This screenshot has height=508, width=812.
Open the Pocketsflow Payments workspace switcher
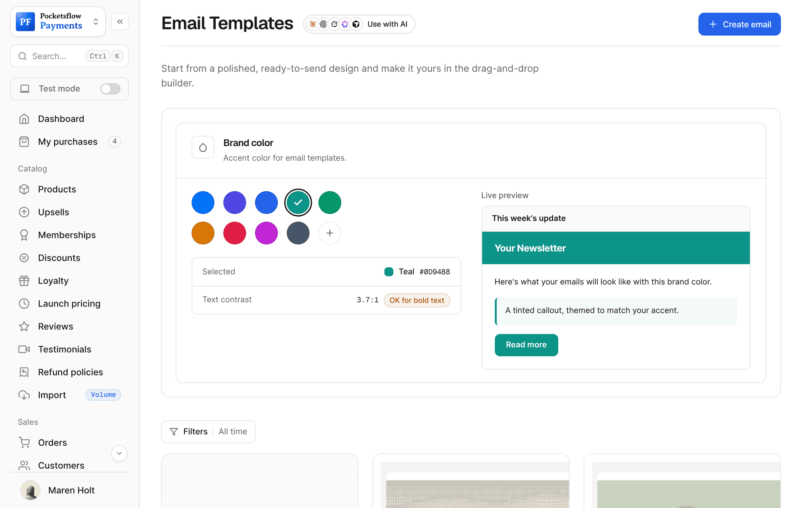pos(58,21)
